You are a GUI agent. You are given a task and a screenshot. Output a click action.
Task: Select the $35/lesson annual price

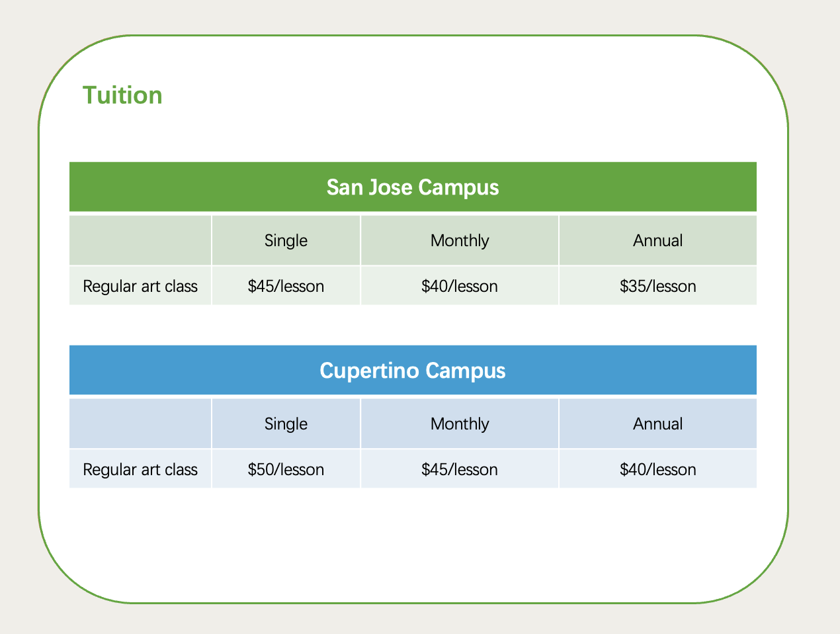tap(657, 286)
